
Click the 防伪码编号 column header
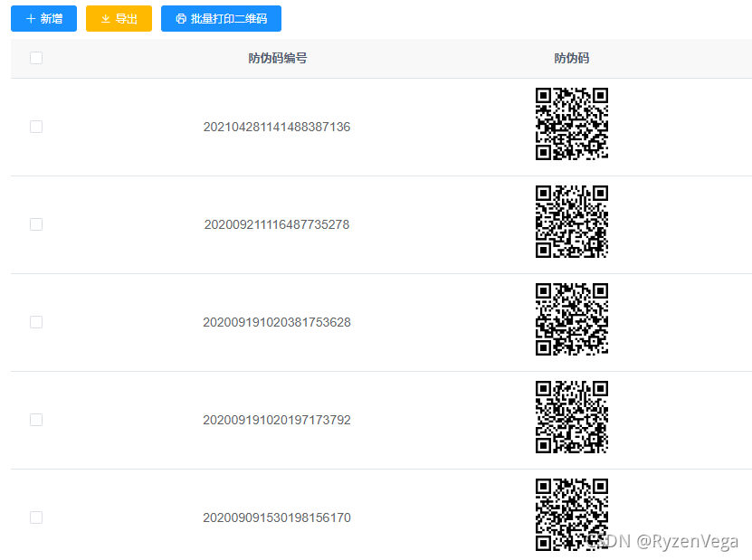coord(278,58)
